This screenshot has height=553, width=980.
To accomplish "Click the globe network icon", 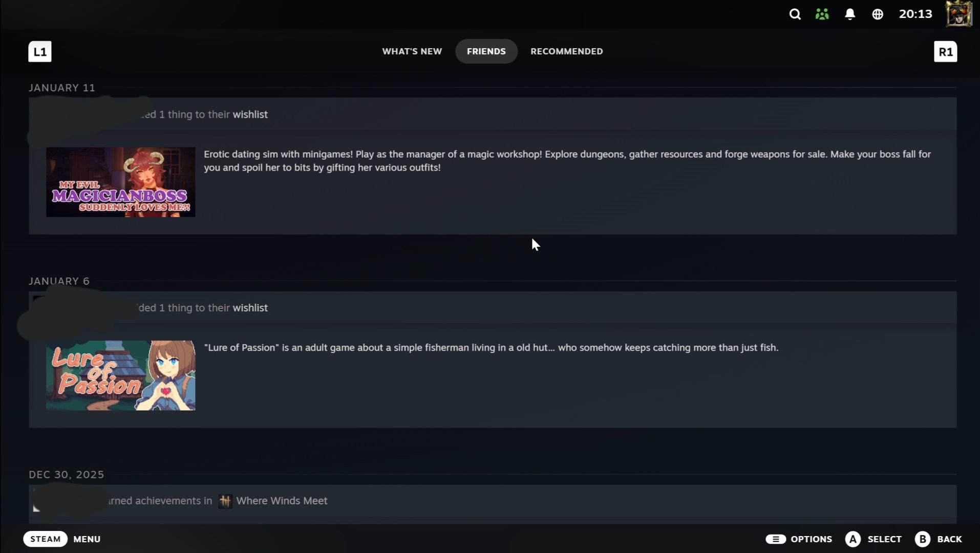I will [878, 14].
